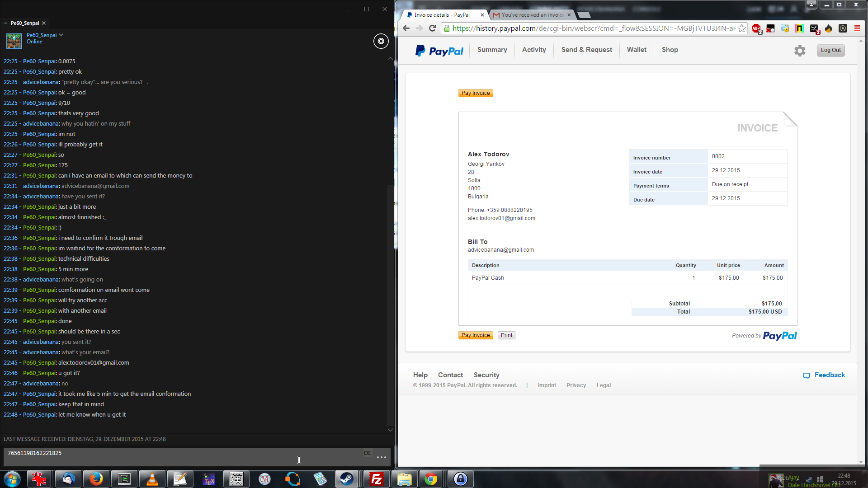
Task: Click the Feedback link
Action: [x=829, y=375]
